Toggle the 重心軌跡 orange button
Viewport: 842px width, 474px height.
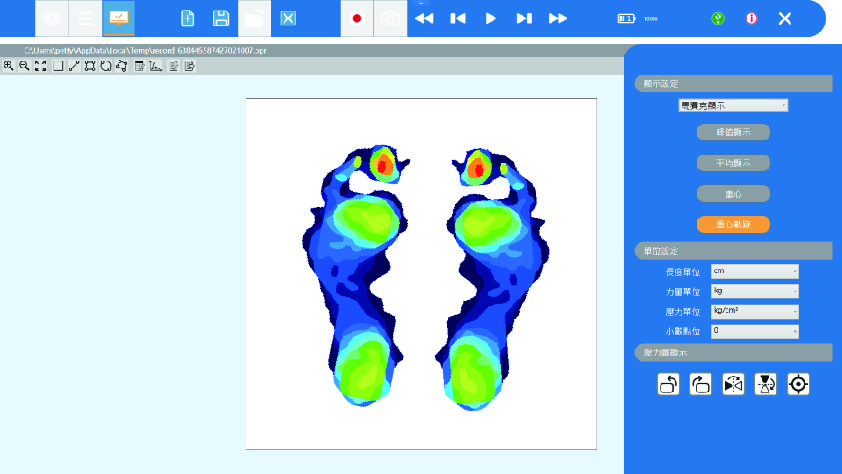click(x=733, y=225)
